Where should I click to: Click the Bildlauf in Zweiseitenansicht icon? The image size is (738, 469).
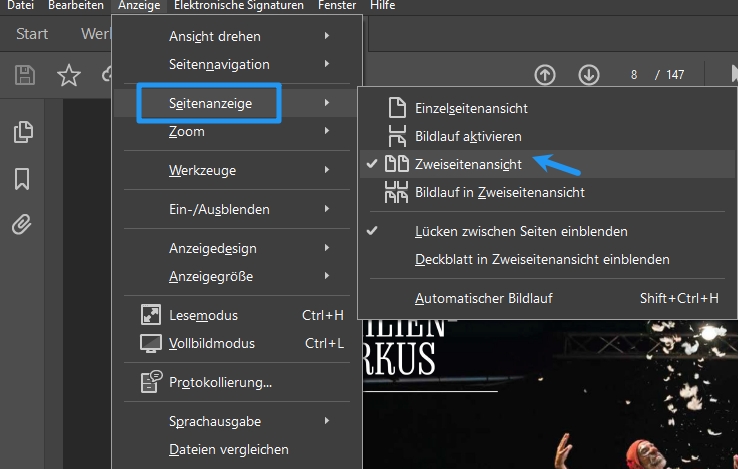click(x=396, y=192)
